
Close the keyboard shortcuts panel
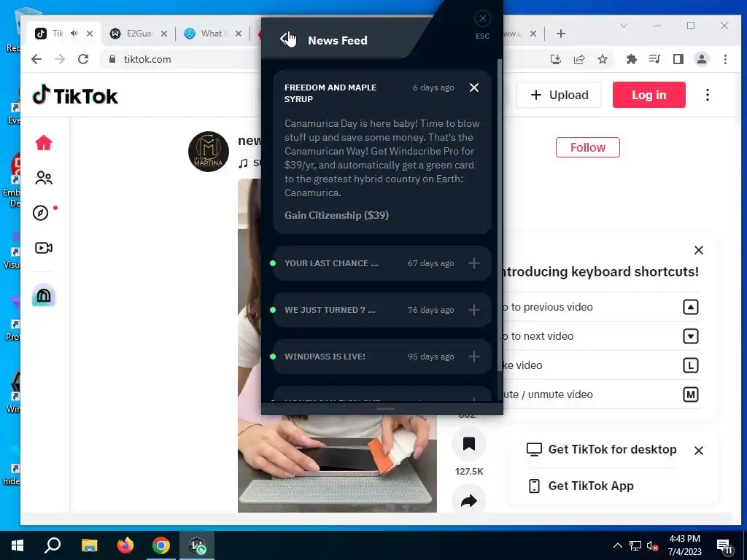pyautogui.click(x=698, y=250)
